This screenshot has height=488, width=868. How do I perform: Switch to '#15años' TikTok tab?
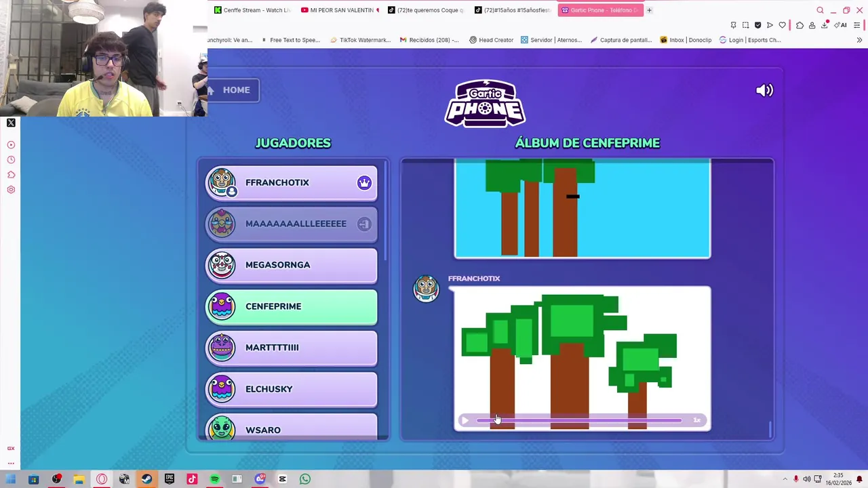tap(513, 10)
